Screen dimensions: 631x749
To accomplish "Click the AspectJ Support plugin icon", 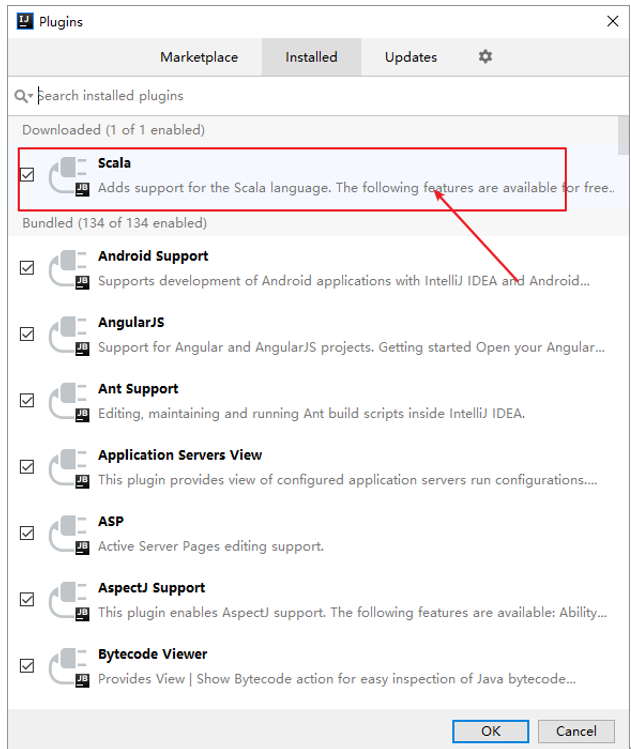I will coord(69,601).
